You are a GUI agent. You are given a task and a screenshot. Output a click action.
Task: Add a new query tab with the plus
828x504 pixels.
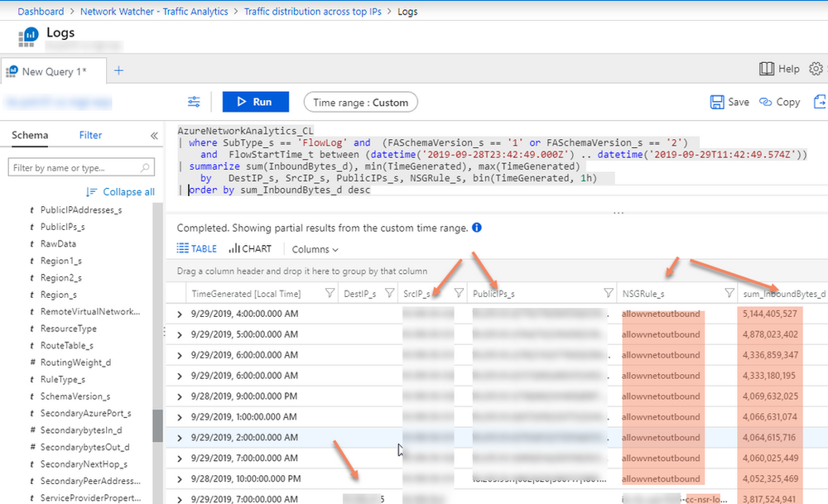(118, 71)
